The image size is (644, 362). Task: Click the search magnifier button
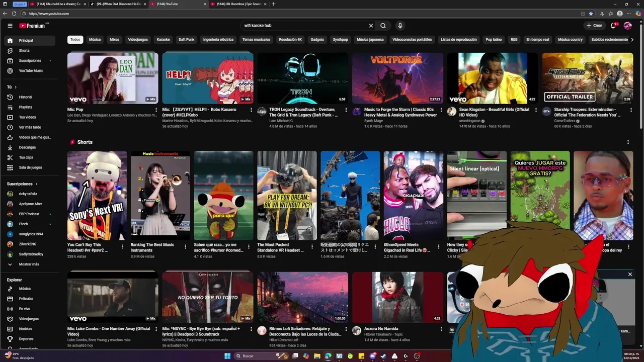coord(383,26)
